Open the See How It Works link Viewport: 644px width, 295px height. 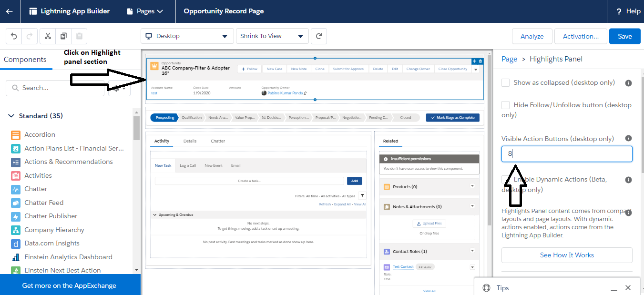click(566, 255)
